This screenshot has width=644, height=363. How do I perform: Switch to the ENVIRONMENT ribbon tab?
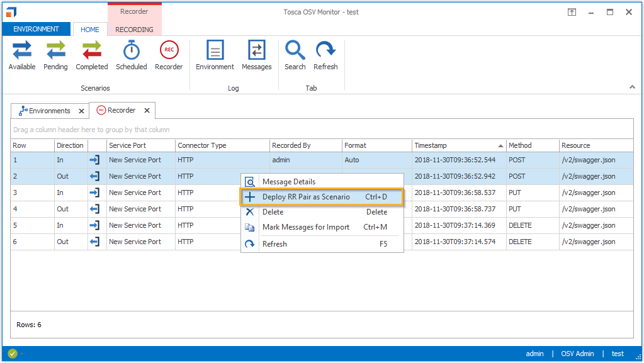coord(36,29)
